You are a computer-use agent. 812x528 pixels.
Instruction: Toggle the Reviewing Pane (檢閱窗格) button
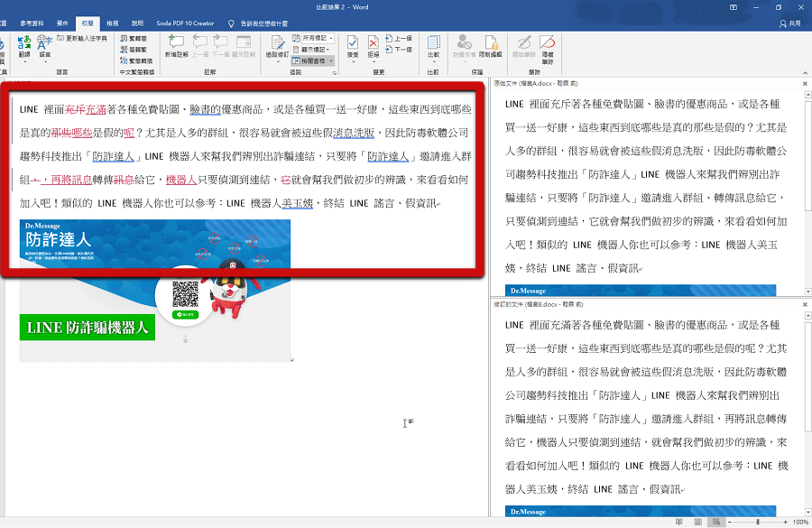[309, 61]
